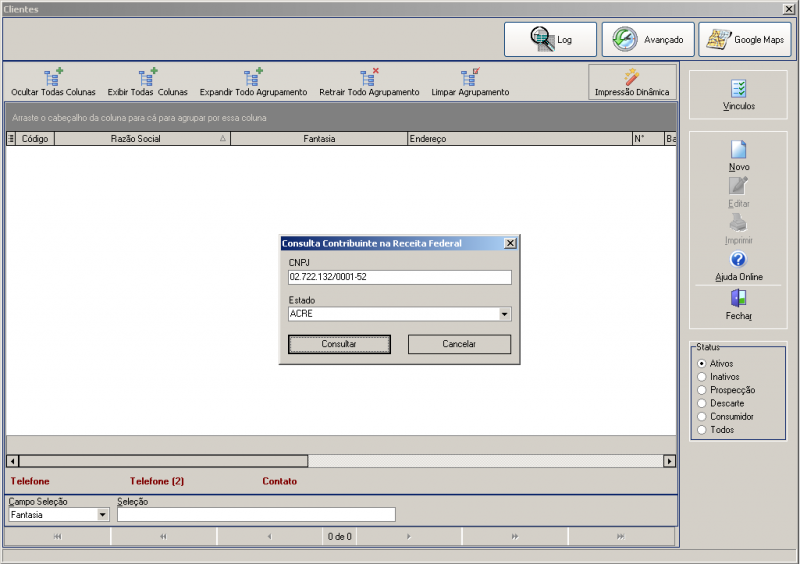Viewport: 800px width, 564px height.
Task: Click Ocultar Todas Colunas icon
Action: point(53,78)
